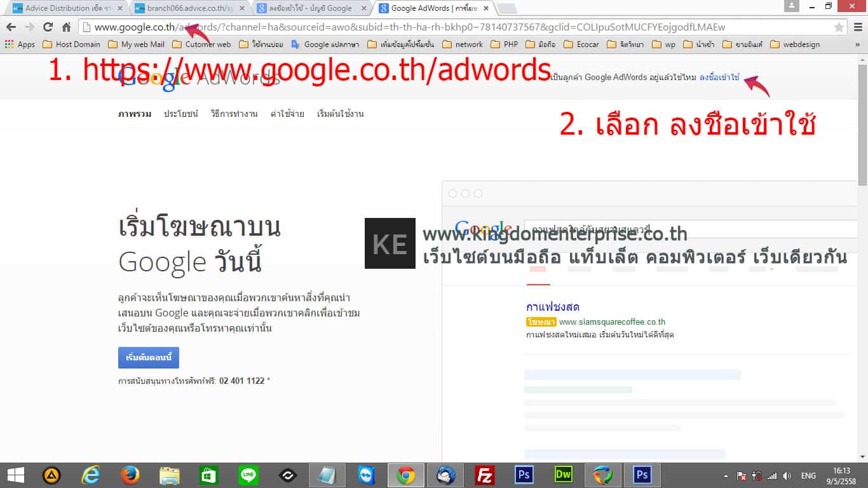Click the back navigation arrow
868x488 pixels.
pos(11,28)
